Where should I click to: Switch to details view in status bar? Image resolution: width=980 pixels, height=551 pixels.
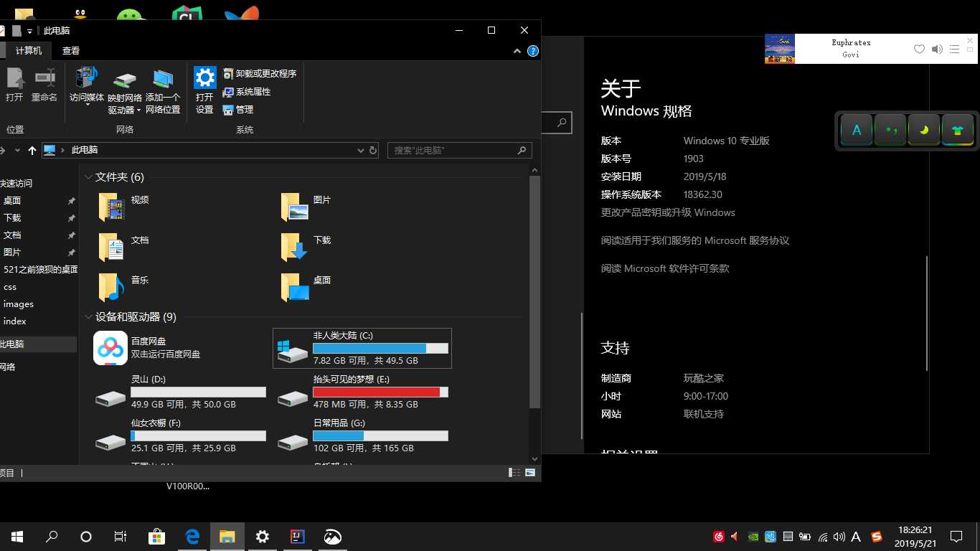514,472
